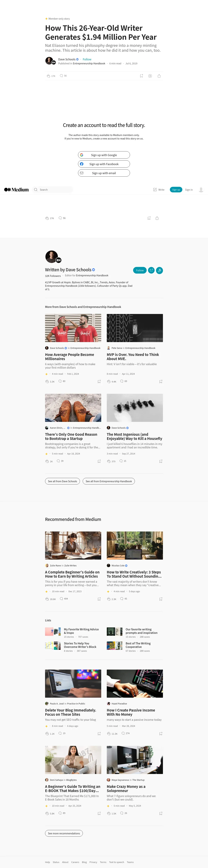
Task: Click the Search field in Medium header
Action: pos(53,190)
